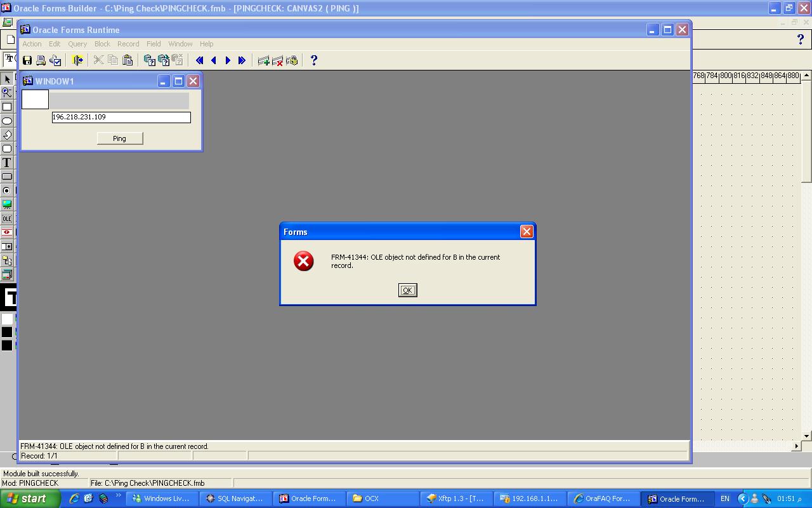This screenshot has height=508, width=812.
Task: Open the Block menu
Action: coord(102,44)
